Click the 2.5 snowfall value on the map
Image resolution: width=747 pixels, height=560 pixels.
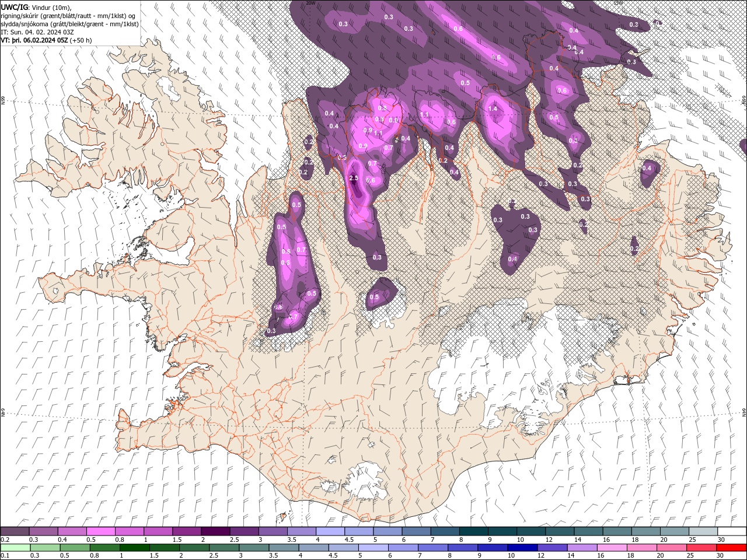pyautogui.click(x=353, y=178)
